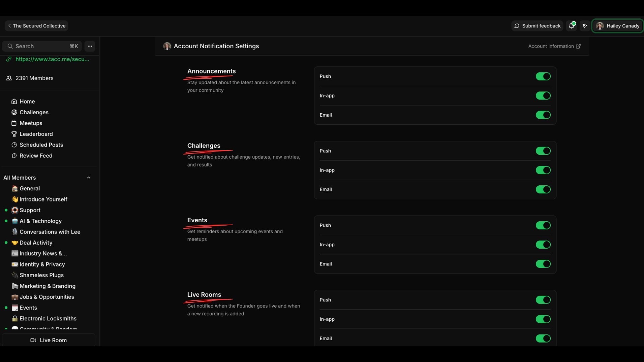The width and height of the screenshot is (644, 362).
Task: View the Leaderboard
Action: coord(36,134)
